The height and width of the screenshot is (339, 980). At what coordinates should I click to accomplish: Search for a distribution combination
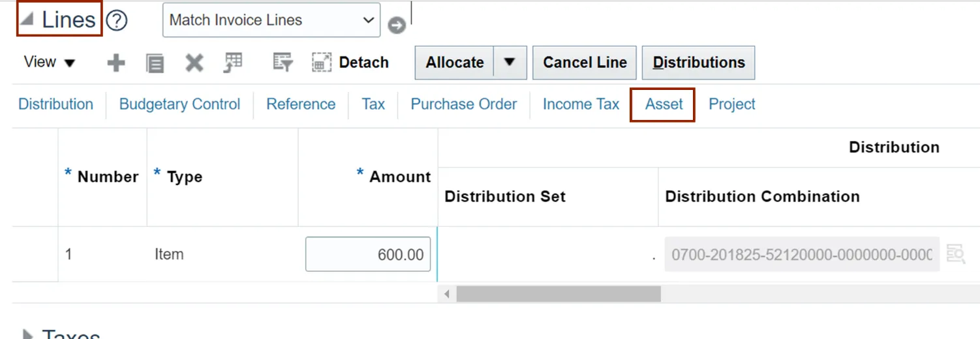pyautogui.click(x=956, y=254)
